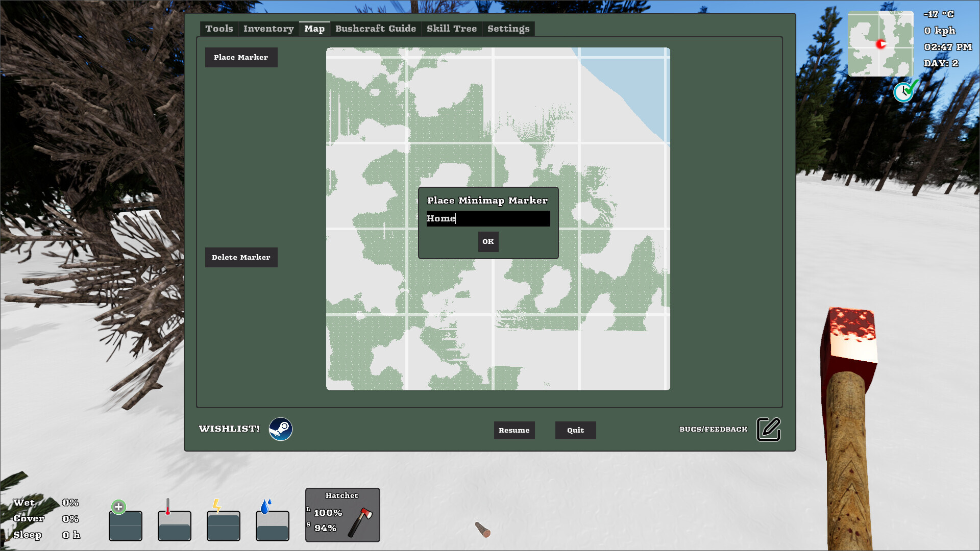Click the lightning energy icon
Screen dimensions: 980x551
tap(217, 506)
